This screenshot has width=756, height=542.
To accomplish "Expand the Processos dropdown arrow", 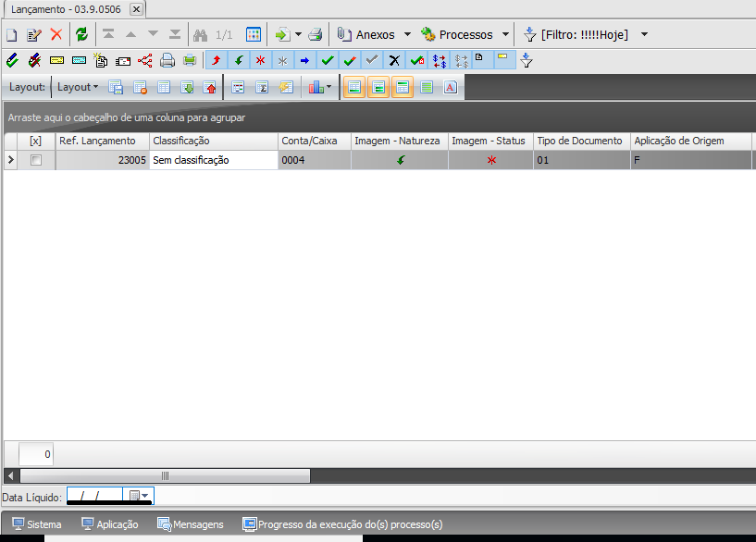I will (505, 35).
